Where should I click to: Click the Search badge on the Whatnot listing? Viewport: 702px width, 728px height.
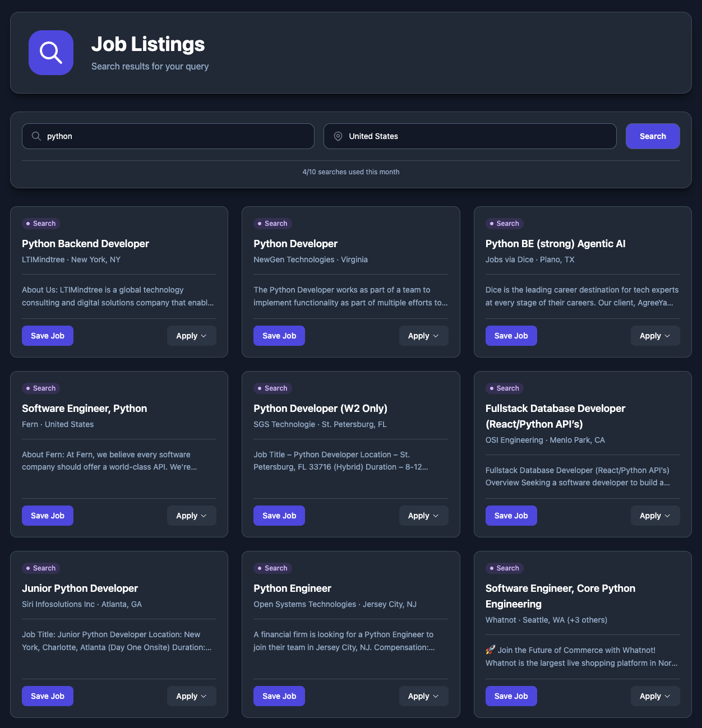(504, 568)
